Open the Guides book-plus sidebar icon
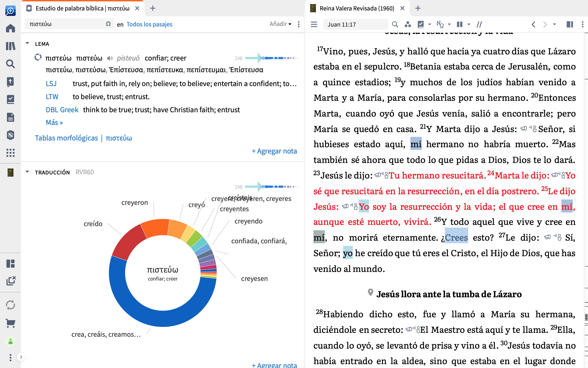The height and width of the screenshot is (368, 588). (10, 82)
